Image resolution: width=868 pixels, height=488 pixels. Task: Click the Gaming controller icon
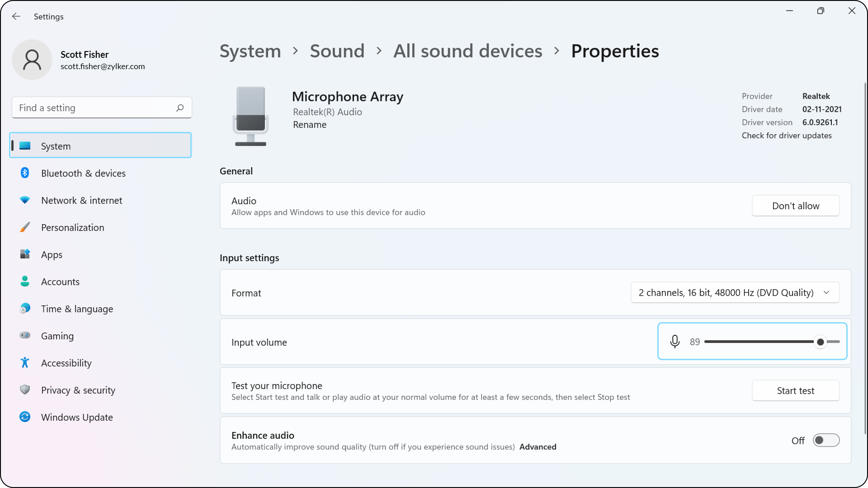pos(25,335)
